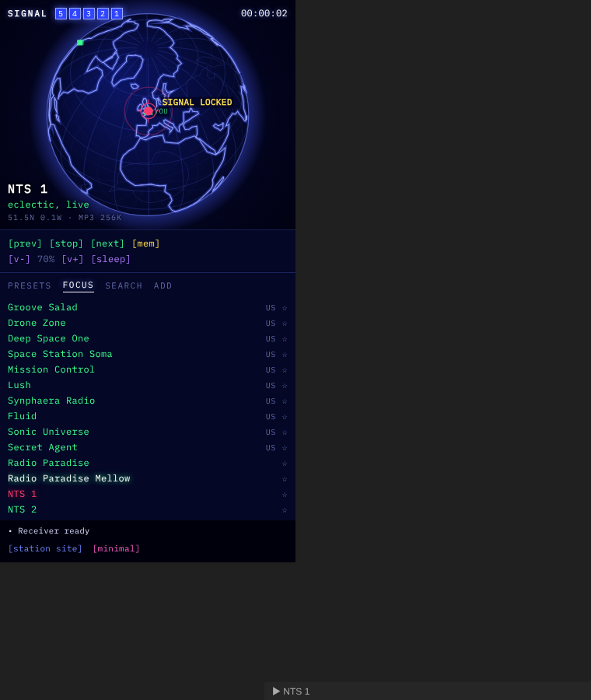
Task: Click the 70% volume readout
Action: click(46, 259)
